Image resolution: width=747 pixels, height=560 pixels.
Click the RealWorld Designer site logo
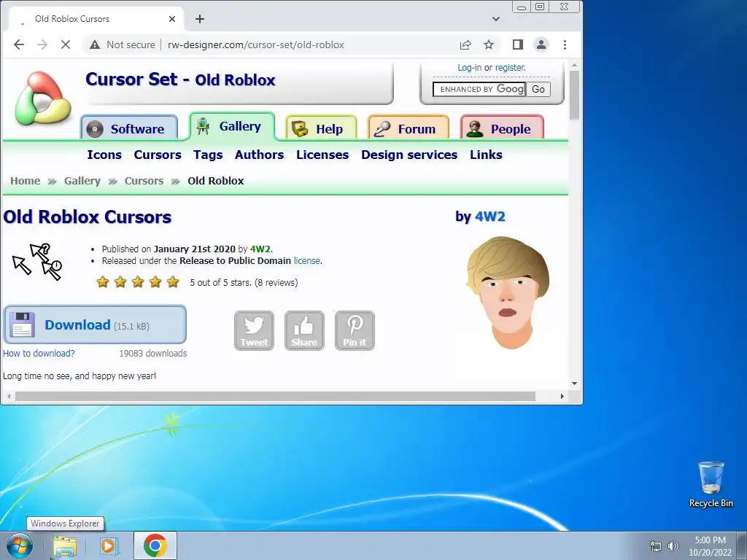43,98
